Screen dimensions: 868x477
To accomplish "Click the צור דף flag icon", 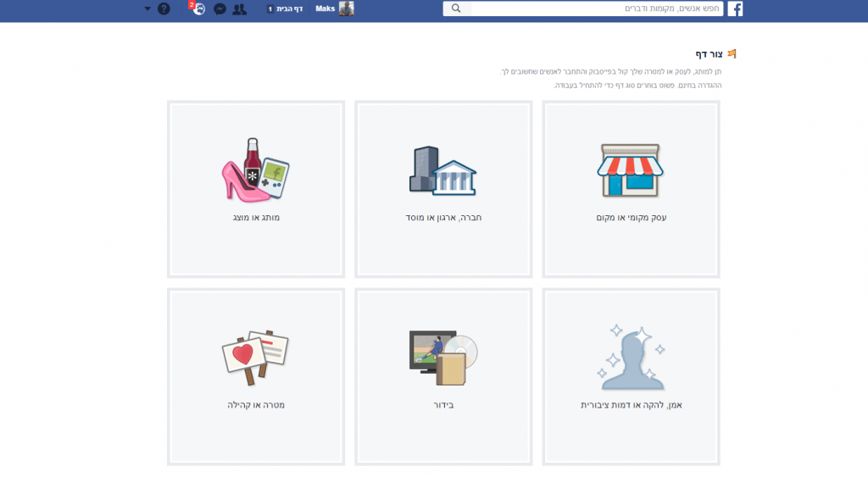I will [x=732, y=53].
